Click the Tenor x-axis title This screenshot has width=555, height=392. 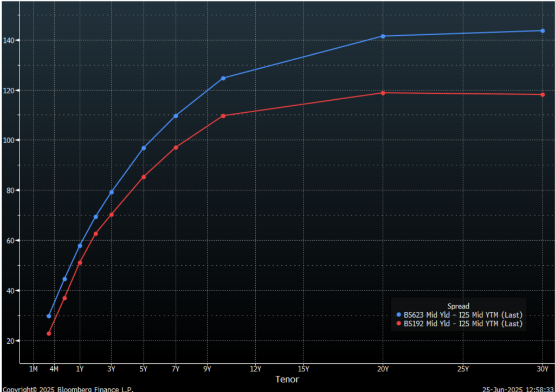pos(287,380)
